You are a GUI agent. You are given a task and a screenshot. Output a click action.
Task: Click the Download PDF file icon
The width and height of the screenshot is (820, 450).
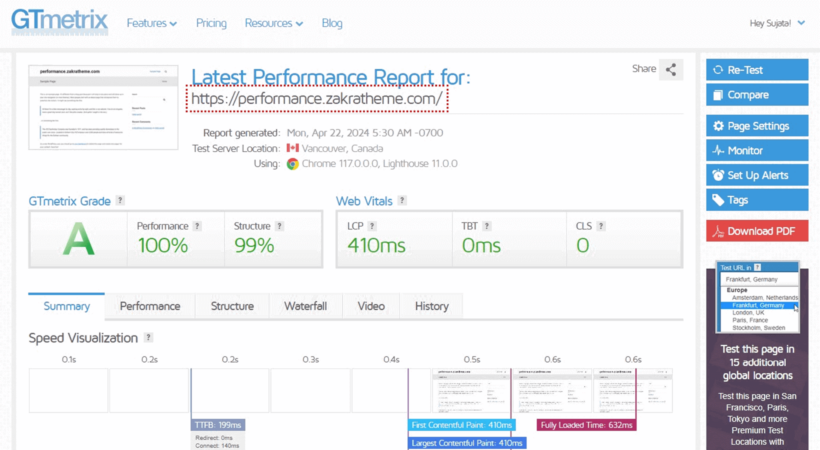tap(718, 231)
